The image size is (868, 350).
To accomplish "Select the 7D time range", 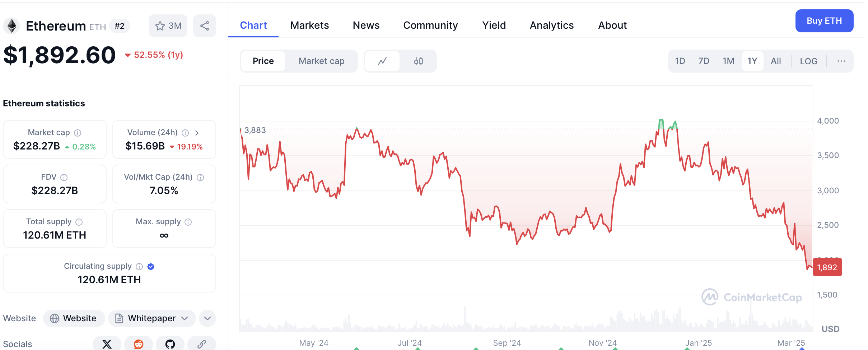I will click(704, 61).
